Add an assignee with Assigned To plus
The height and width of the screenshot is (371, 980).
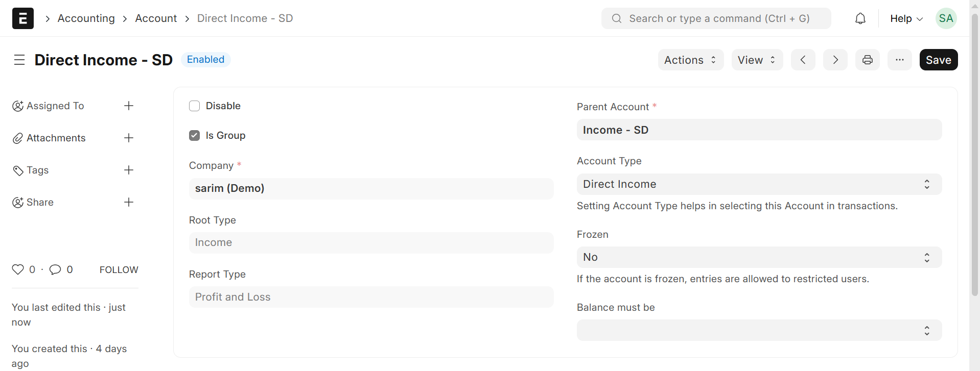pyautogui.click(x=129, y=106)
